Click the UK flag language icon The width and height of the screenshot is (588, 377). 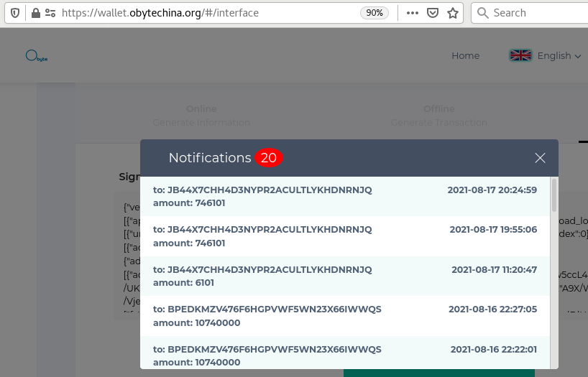[x=520, y=55]
